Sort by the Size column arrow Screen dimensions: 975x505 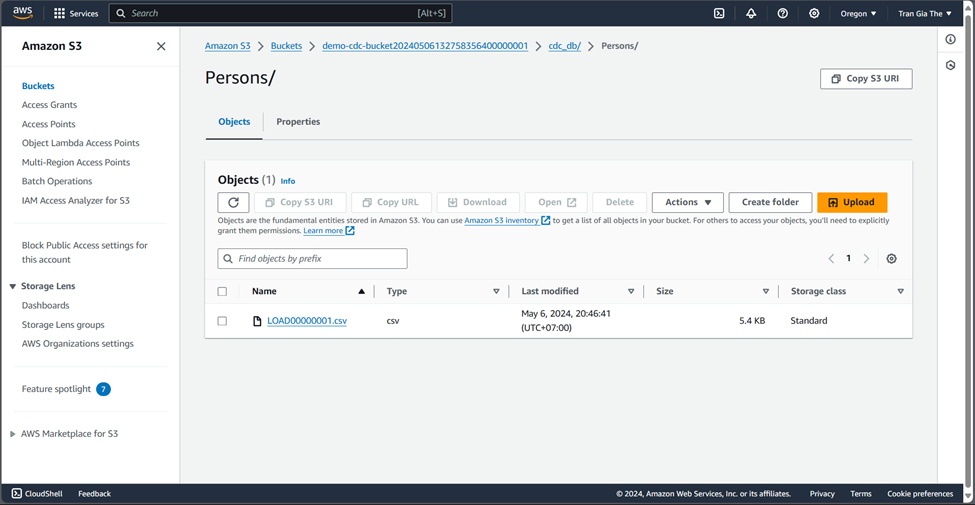coord(766,291)
